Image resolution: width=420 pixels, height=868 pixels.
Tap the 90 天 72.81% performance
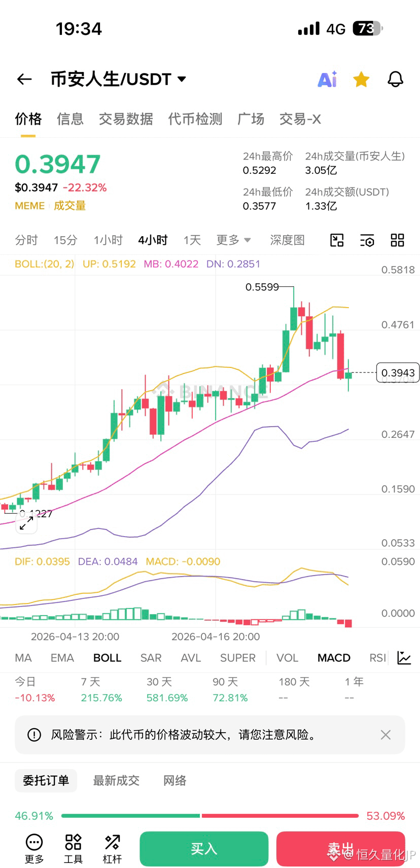click(230, 690)
